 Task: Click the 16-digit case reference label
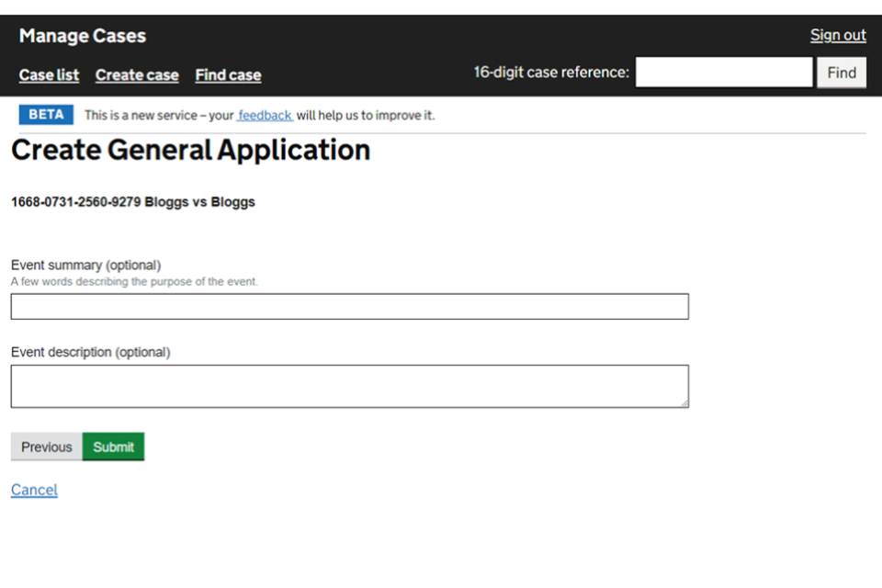pyautogui.click(x=551, y=73)
